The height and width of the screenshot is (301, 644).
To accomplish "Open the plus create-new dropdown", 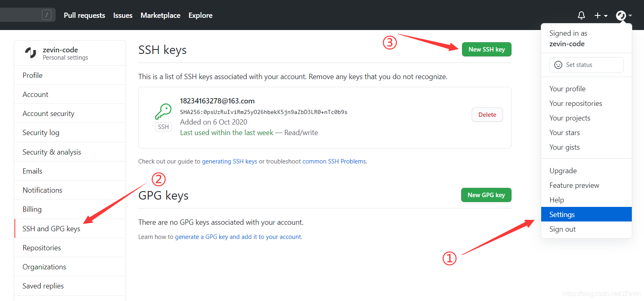I will (x=601, y=15).
